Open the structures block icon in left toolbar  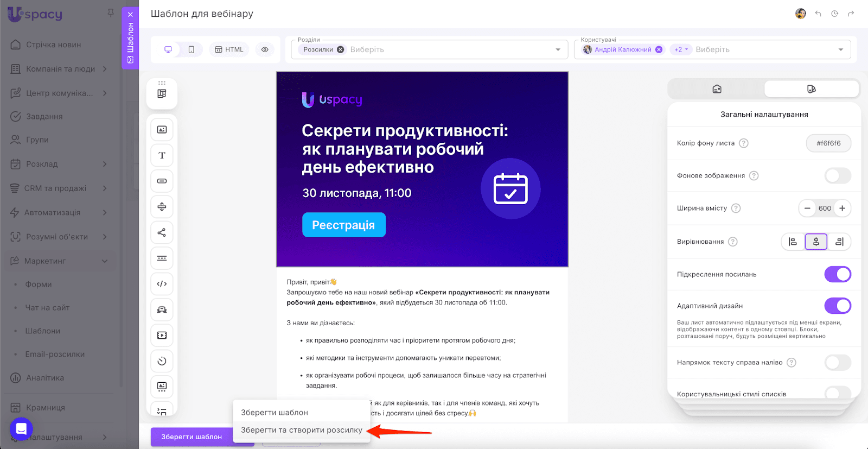162,93
